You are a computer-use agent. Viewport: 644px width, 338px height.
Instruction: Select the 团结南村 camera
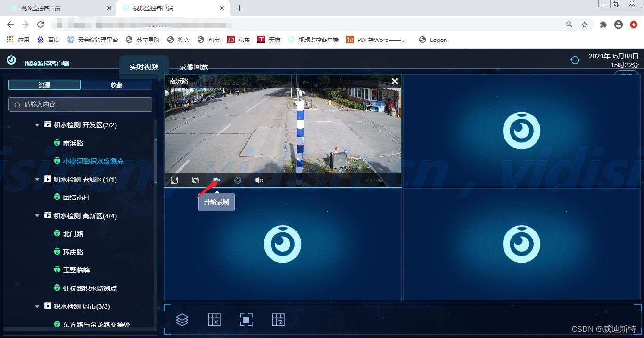coord(76,198)
